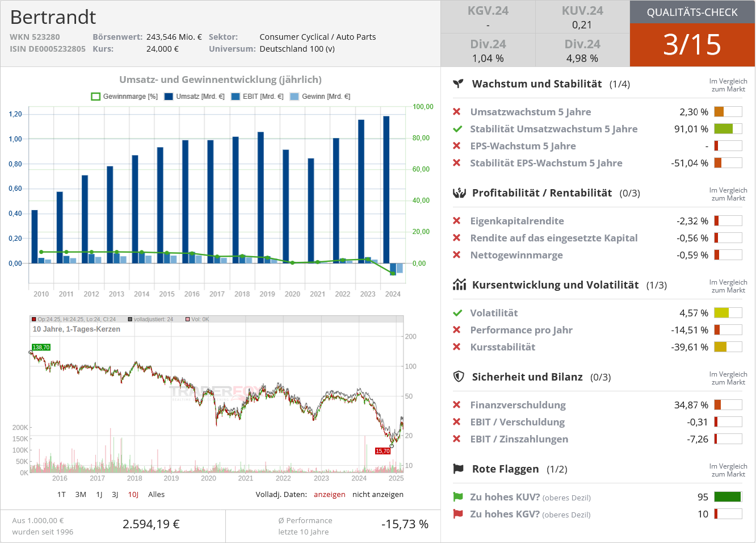Click the red X next to EBIT / Verschuldung
Viewport: 756px width, 543px height.
[x=457, y=422]
